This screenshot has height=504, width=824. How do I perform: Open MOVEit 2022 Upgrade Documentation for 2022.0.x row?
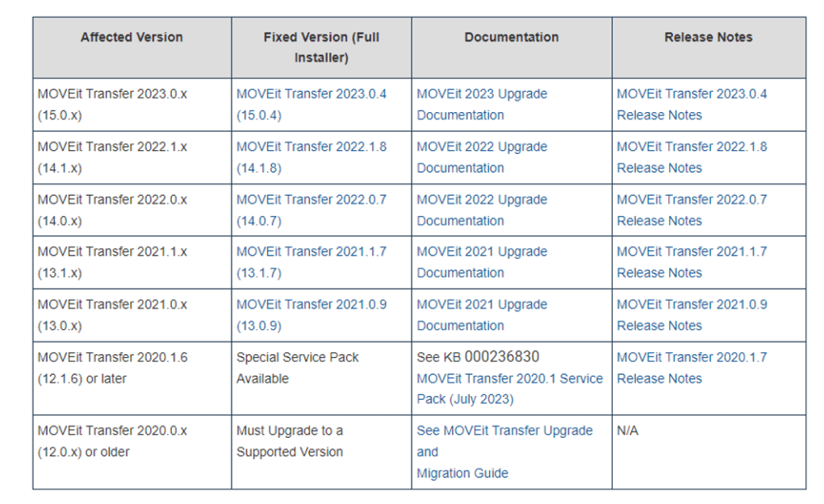coord(482,210)
